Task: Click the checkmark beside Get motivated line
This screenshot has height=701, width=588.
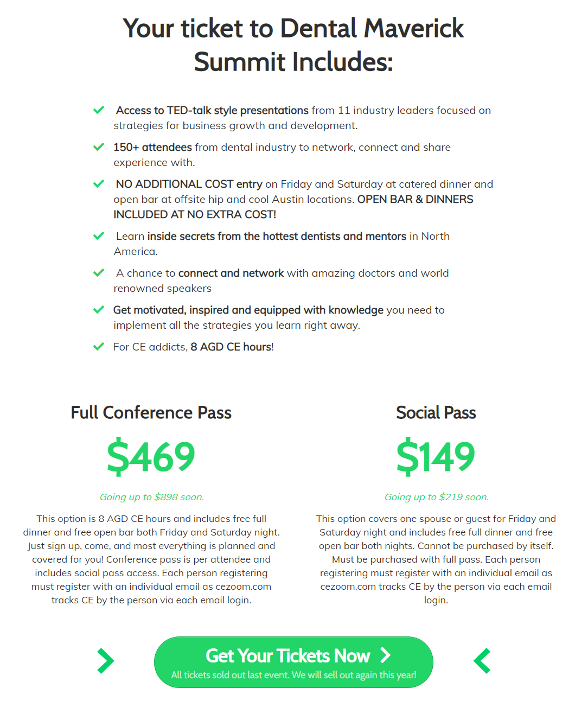Action: pyautogui.click(x=99, y=310)
